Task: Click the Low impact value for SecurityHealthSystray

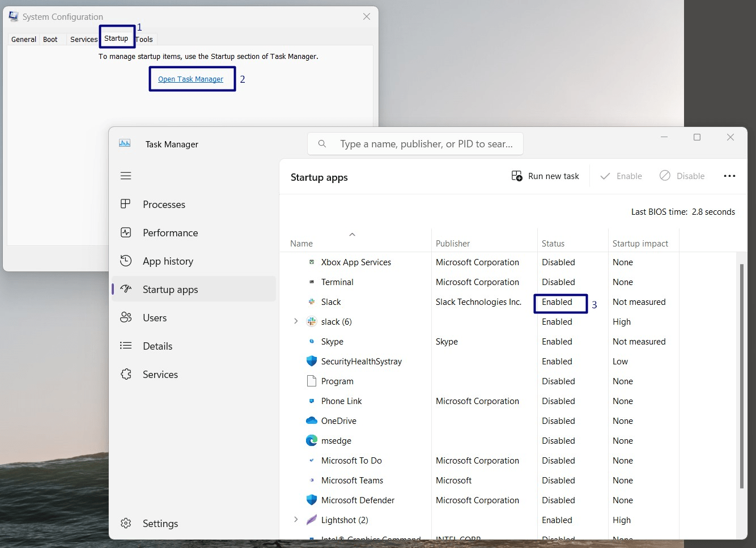Action: click(620, 362)
